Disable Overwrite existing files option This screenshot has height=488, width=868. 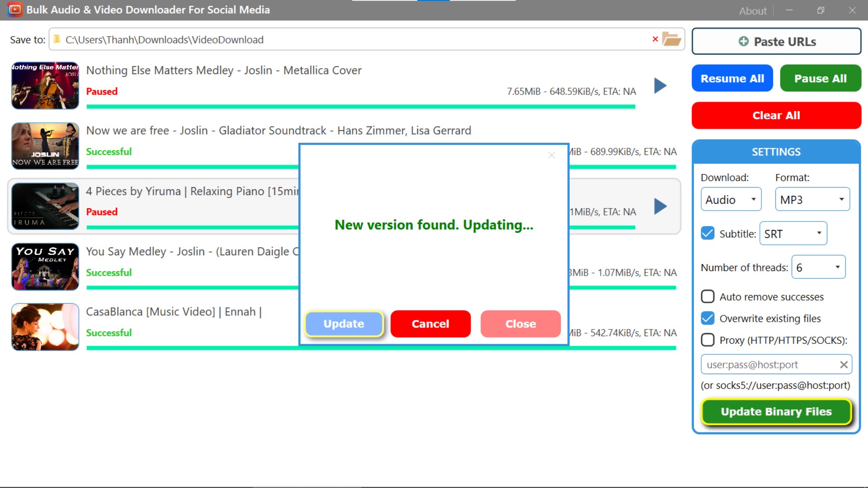pos(708,319)
